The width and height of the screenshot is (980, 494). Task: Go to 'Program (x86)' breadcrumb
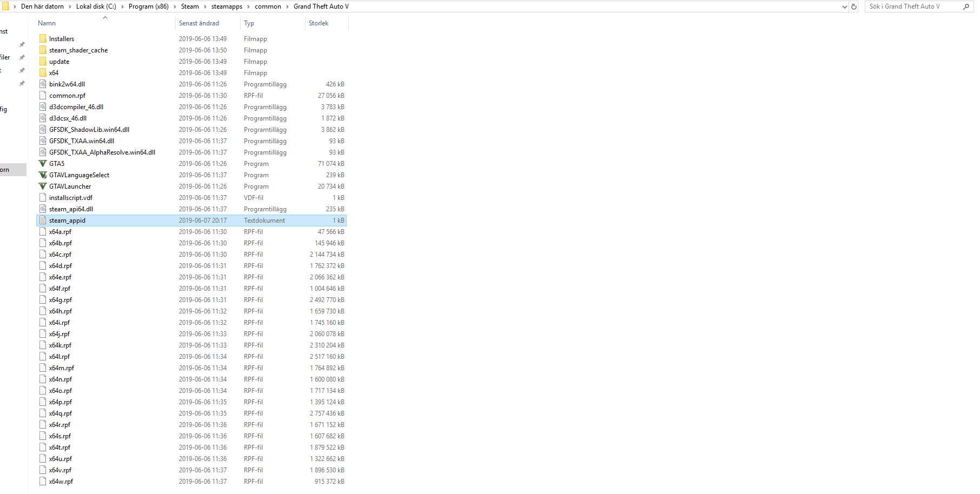click(149, 6)
